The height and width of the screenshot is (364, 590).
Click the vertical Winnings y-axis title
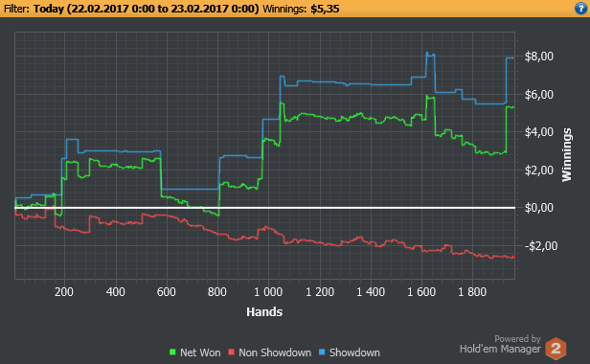pyautogui.click(x=567, y=155)
